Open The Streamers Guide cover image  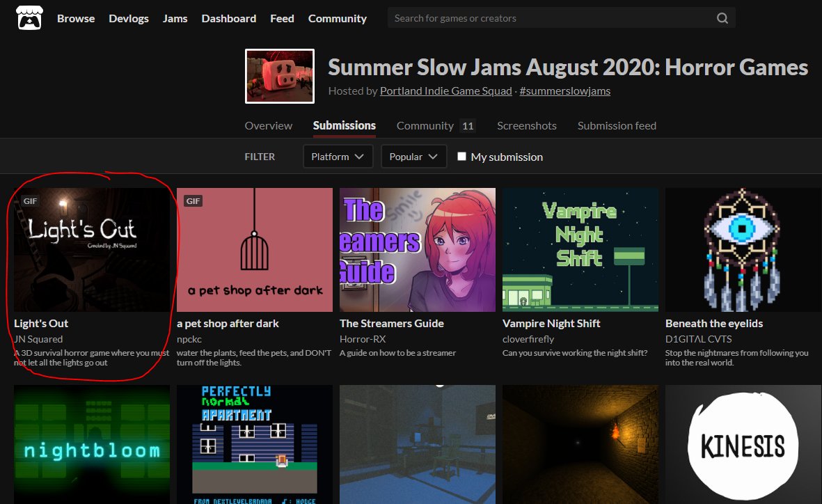click(418, 250)
